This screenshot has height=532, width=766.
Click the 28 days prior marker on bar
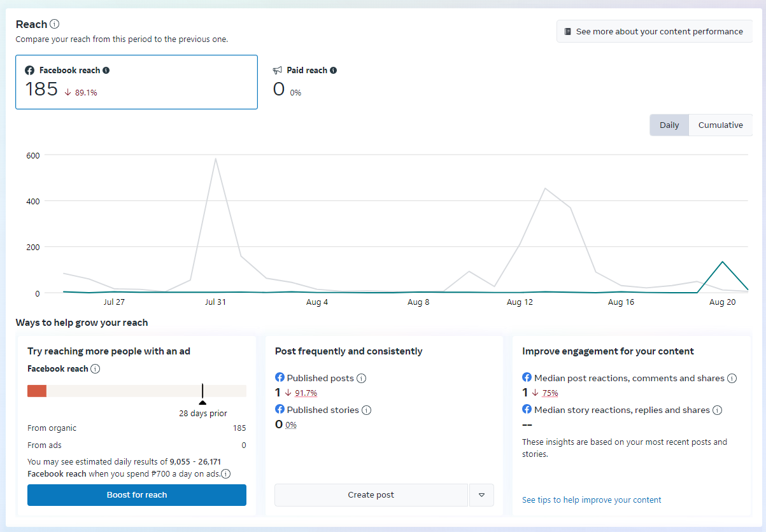tap(202, 402)
